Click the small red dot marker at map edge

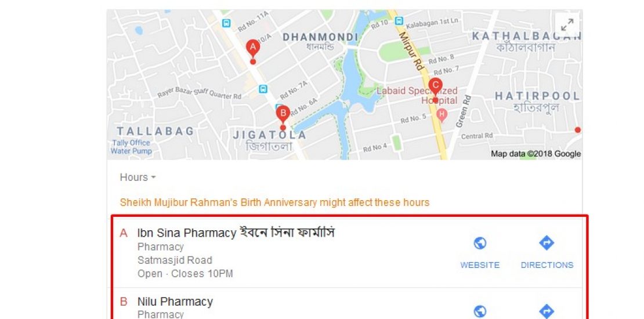[x=577, y=130]
